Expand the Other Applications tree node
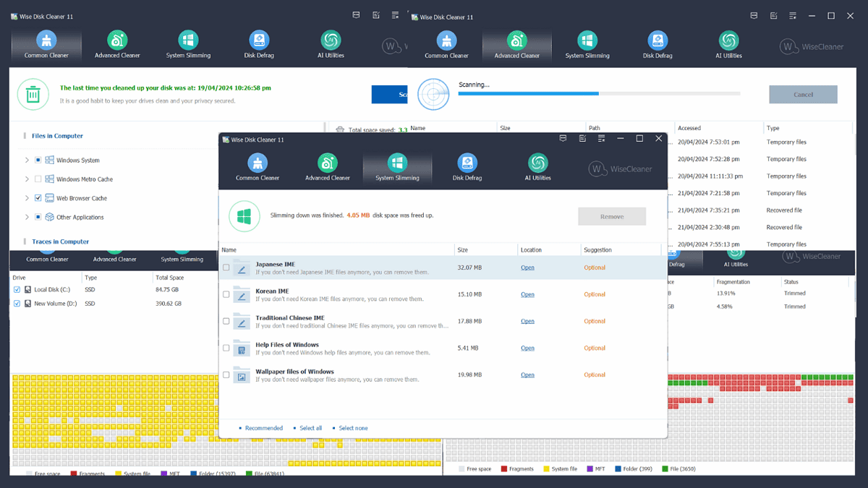Viewport: 868px width, 488px height. 27,217
